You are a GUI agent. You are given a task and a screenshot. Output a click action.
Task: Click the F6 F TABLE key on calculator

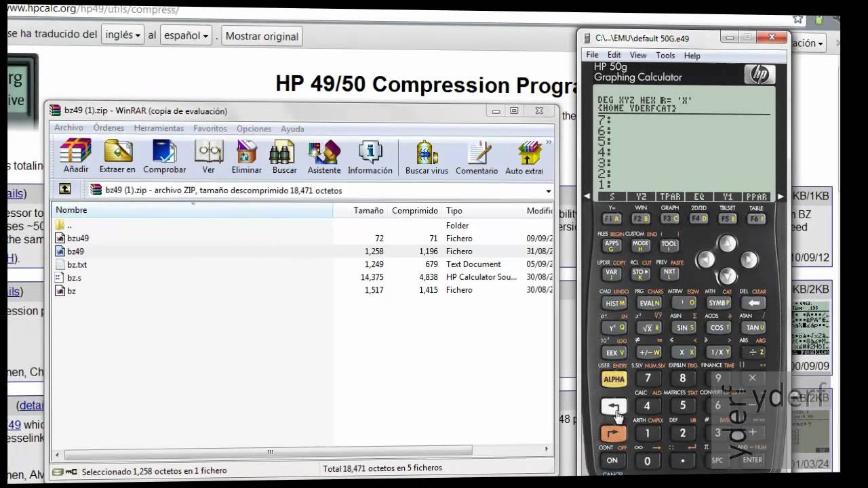(755, 219)
